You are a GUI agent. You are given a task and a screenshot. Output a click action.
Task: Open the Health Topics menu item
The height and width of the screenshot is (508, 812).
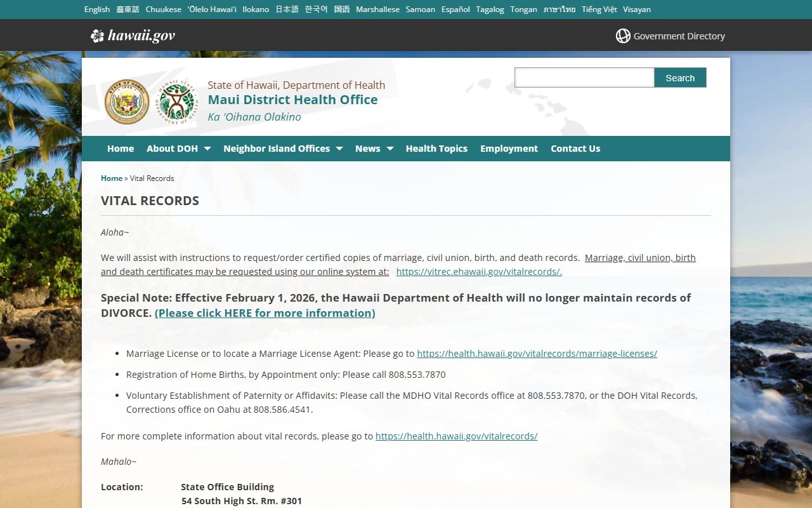[x=436, y=149]
